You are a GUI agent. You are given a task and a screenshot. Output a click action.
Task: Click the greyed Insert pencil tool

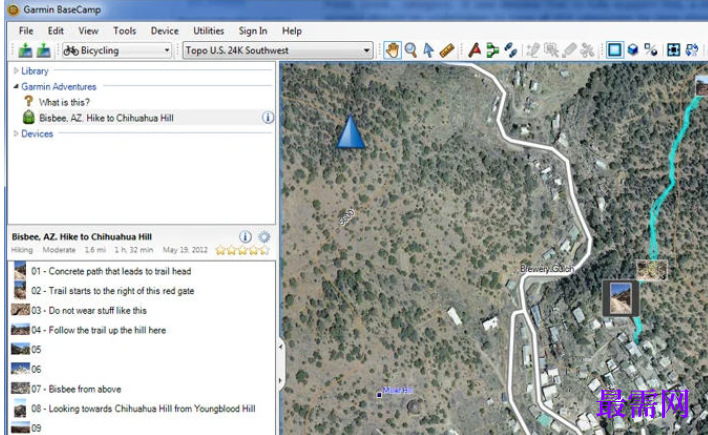[x=533, y=50]
